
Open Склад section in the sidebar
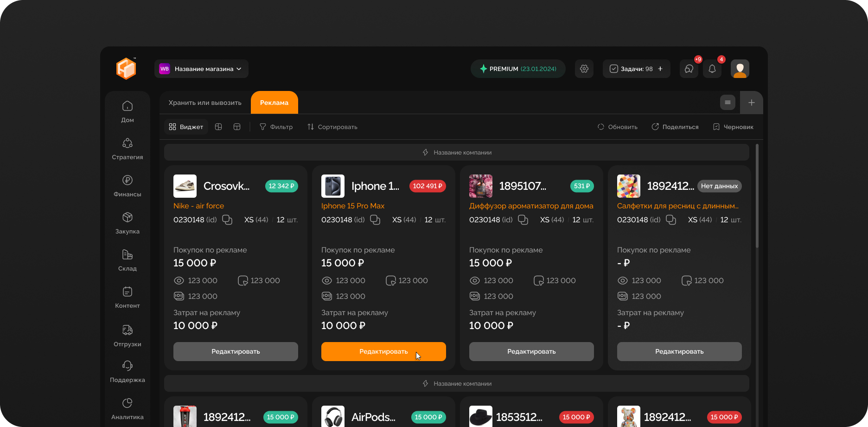[128, 260]
